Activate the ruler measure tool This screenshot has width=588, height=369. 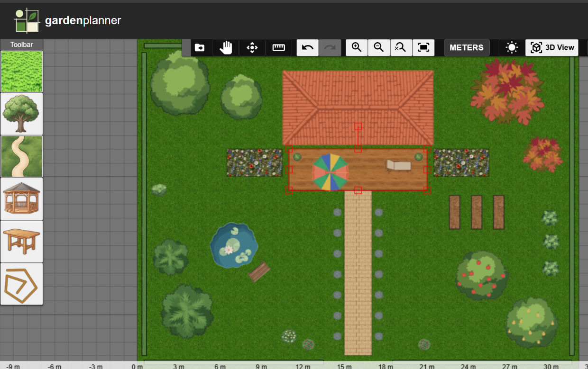279,47
